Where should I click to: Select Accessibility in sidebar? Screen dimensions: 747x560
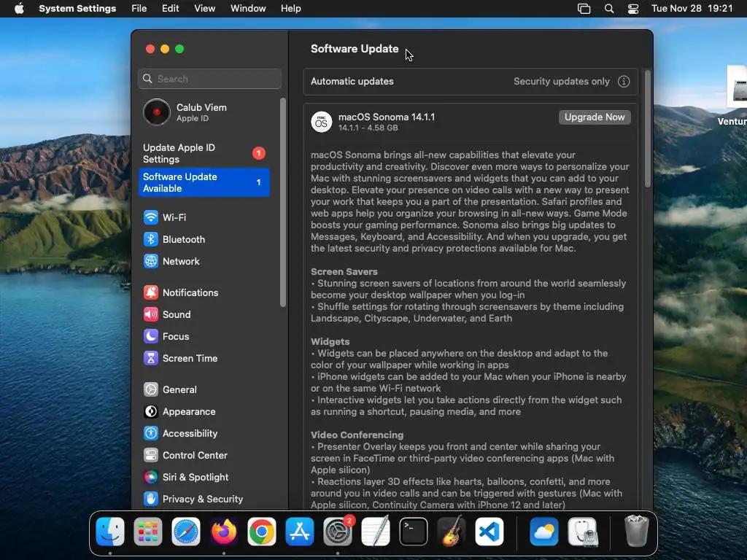tap(180, 433)
